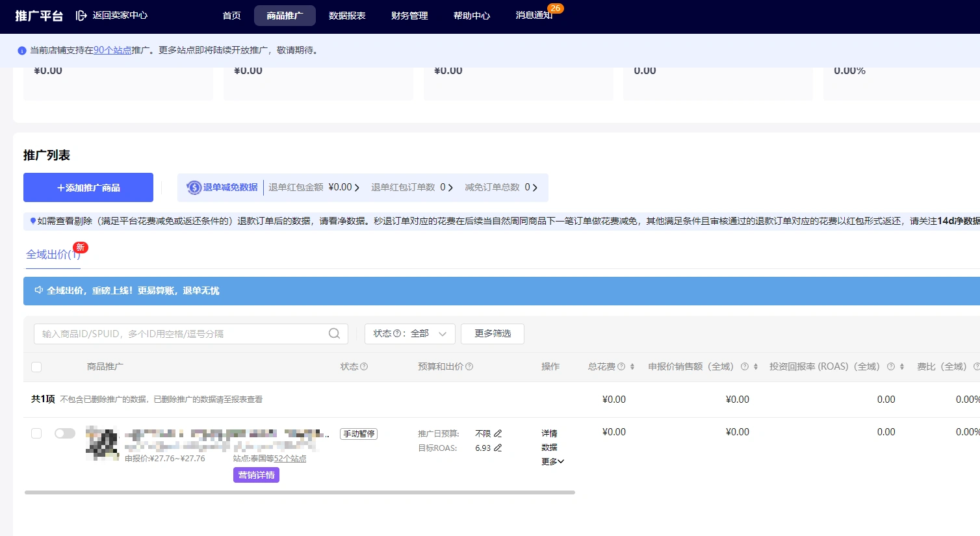
Task: Tick the select-all checkbox in table header
Action: 36,367
